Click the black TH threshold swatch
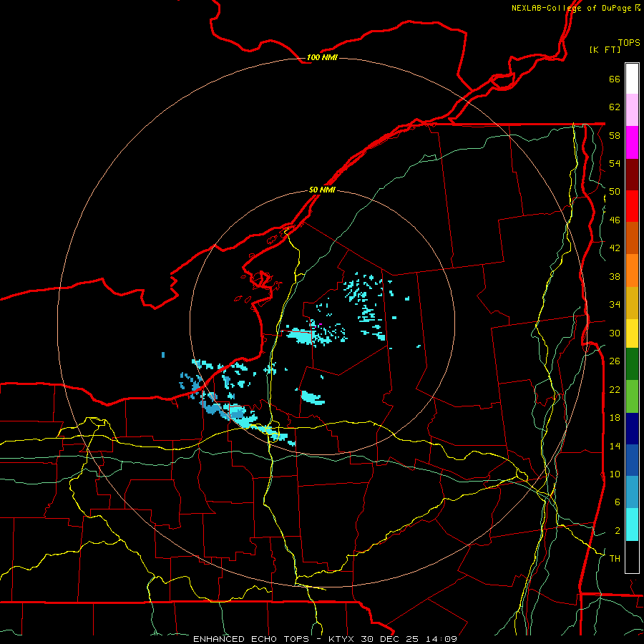Image resolution: width=644 pixels, height=644 pixels. [x=632, y=557]
